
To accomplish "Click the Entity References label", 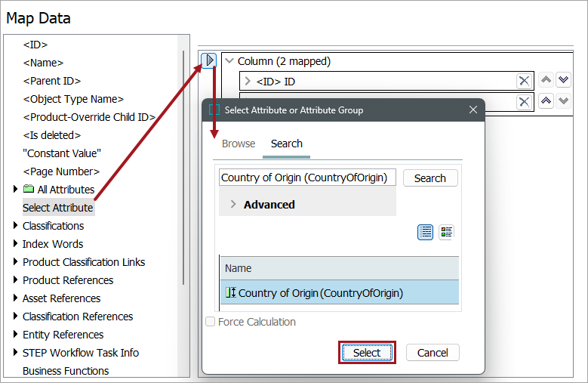I will pyautogui.click(x=63, y=335).
